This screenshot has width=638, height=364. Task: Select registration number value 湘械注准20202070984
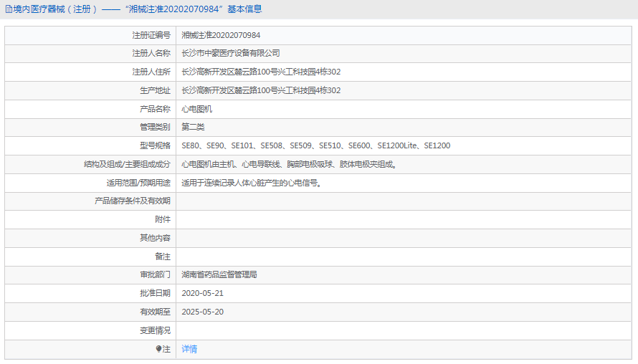point(221,35)
